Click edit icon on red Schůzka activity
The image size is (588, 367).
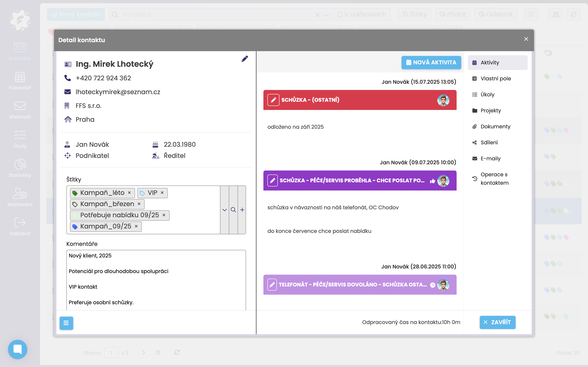point(273,100)
